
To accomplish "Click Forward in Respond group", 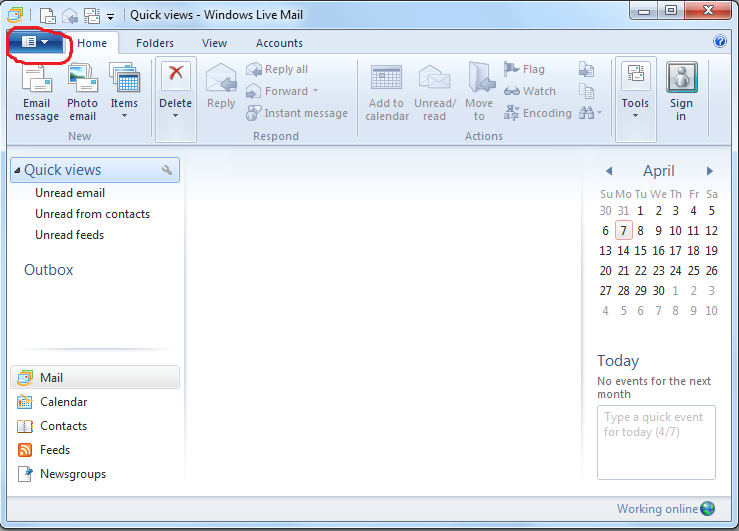I will [277, 91].
